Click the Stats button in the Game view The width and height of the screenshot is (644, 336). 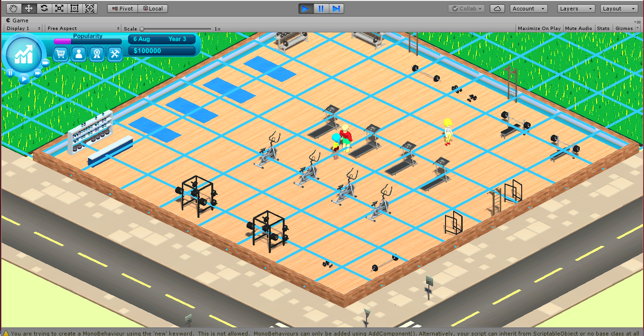click(603, 28)
